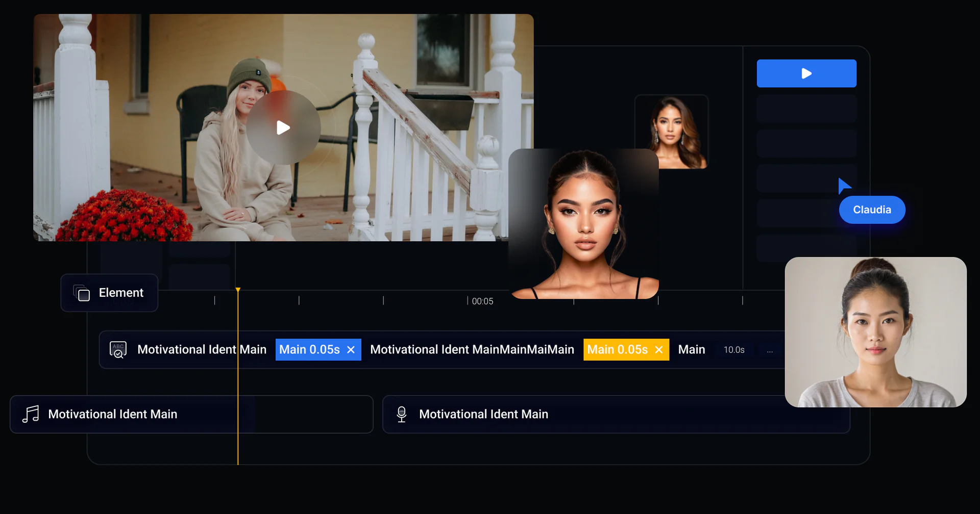Select the blue Main 0.05s segment
The width and height of the screenshot is (980, 514).
click(x=310, y=349)
